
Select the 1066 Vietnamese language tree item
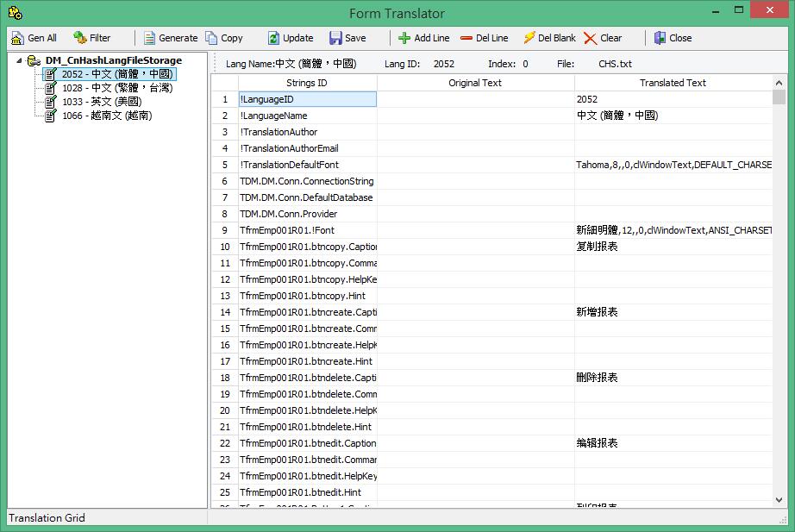pyautogui.click(x=107, y=116)
